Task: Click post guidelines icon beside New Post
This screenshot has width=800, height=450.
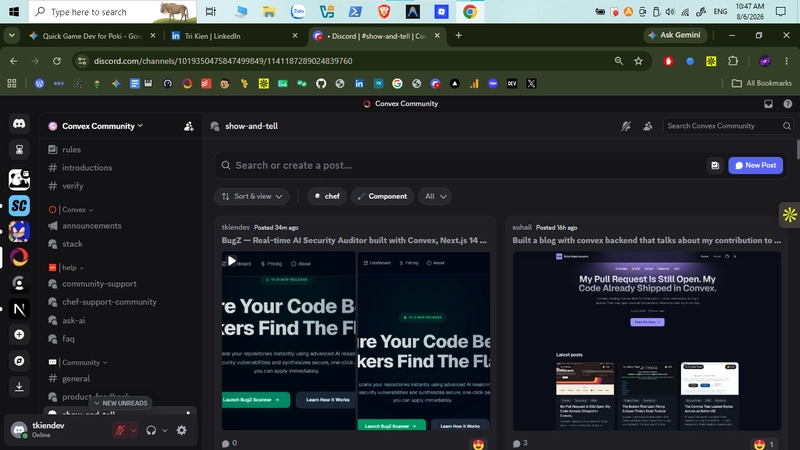Action: click(x=715, y=165)
